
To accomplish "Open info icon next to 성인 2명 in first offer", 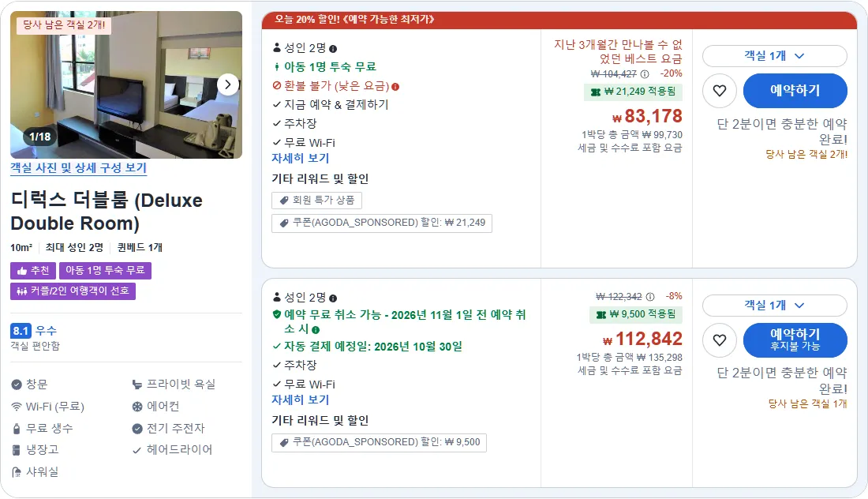I will pyautogui.click(x=333, y=49).
